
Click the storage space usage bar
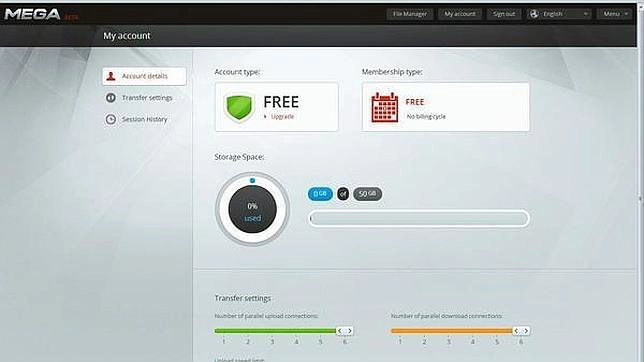tap(419, 219)
